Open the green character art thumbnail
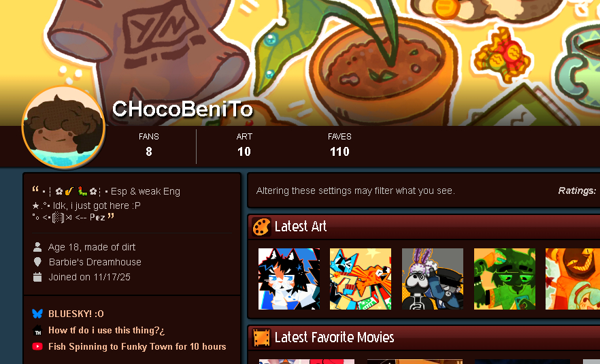 [504, 279]
